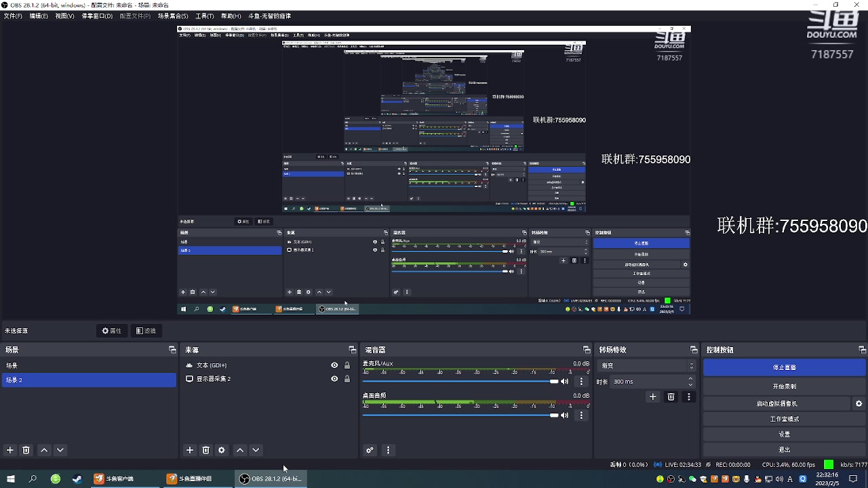
Task: Increase transition duration with up arrow
Action: 691,379
